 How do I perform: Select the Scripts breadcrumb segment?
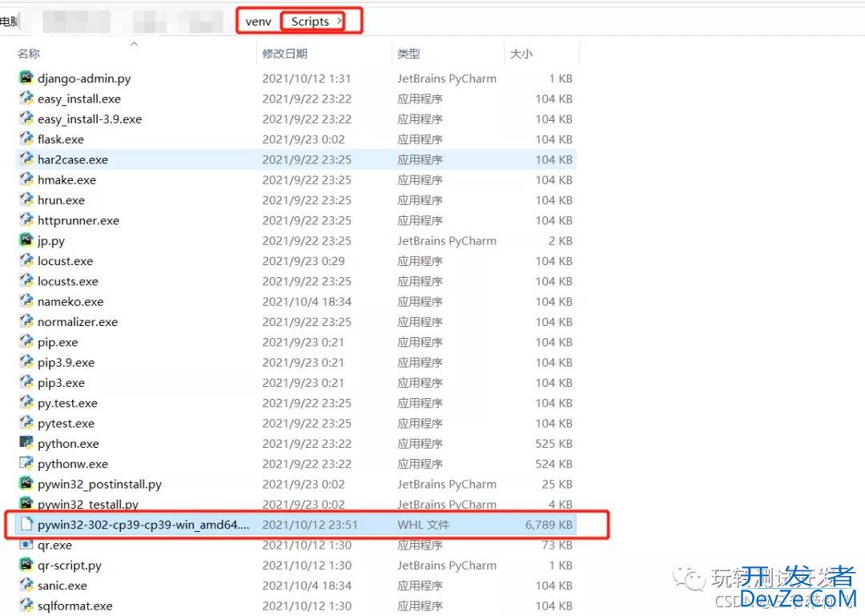tap(310, 21)
